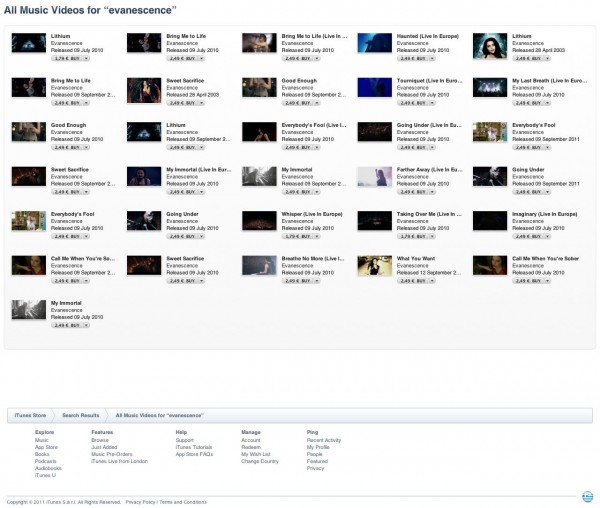Open buy dropdown arrow for Farther Away

pos(432,192)
